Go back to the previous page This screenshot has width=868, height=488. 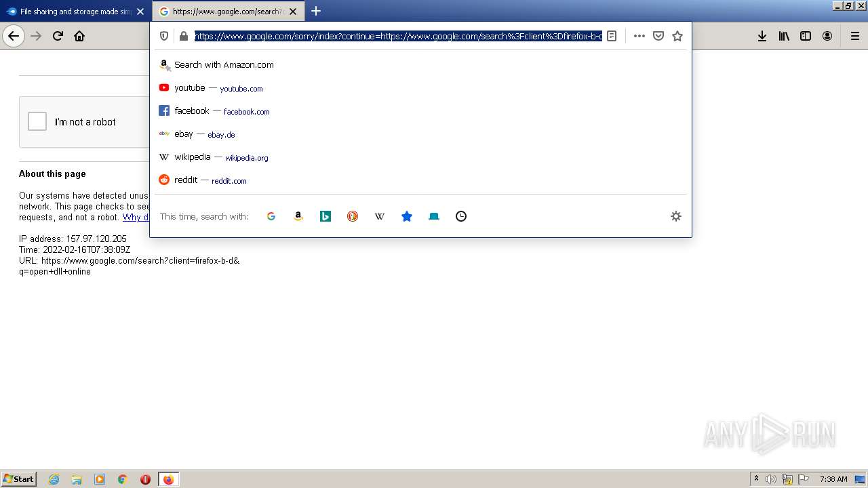[x=14, y=36]
